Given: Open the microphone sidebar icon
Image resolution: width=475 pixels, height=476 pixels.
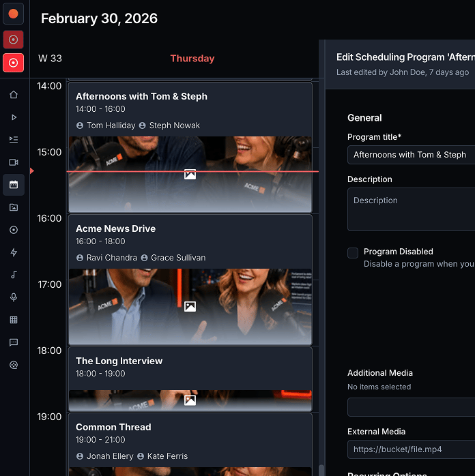Looking at the screenshot, I should point(14,297).
